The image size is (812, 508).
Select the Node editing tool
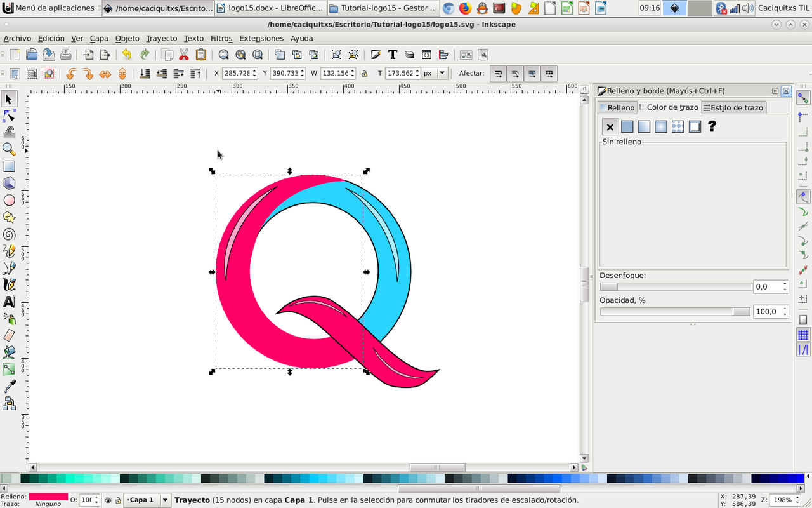coord(9,116)
